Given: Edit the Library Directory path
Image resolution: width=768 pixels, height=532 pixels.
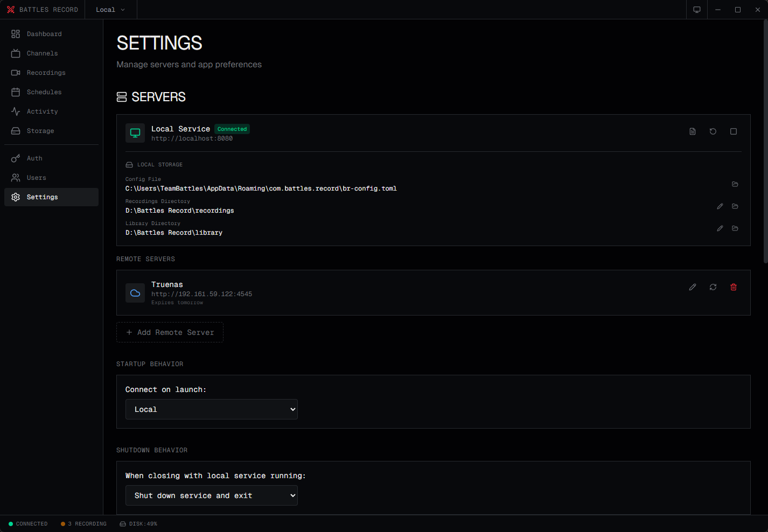Looking at the screenshot, I should tap(720, 228).
